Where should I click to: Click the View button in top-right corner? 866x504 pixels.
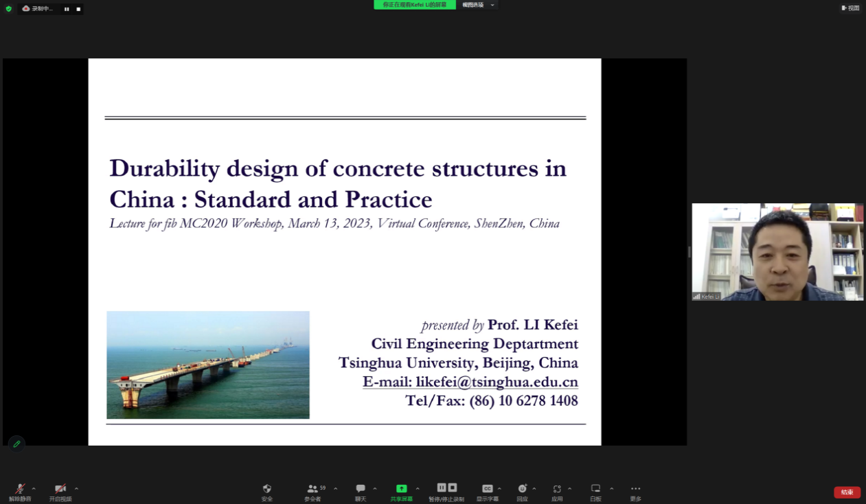[850, 8]
